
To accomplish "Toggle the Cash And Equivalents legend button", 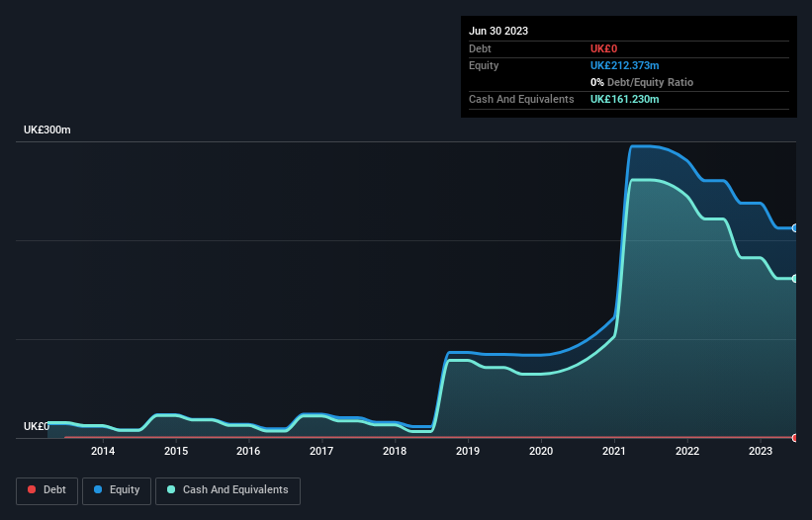I will coord(227,490).
